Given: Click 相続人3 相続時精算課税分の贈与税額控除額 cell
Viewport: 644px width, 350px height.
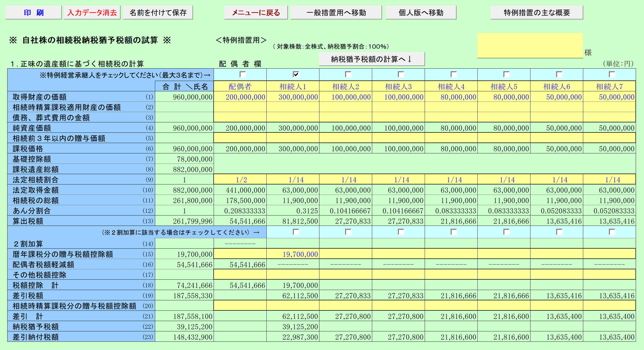Looking at the screenshot, I should pyautogui.click(x=398, y=306).
